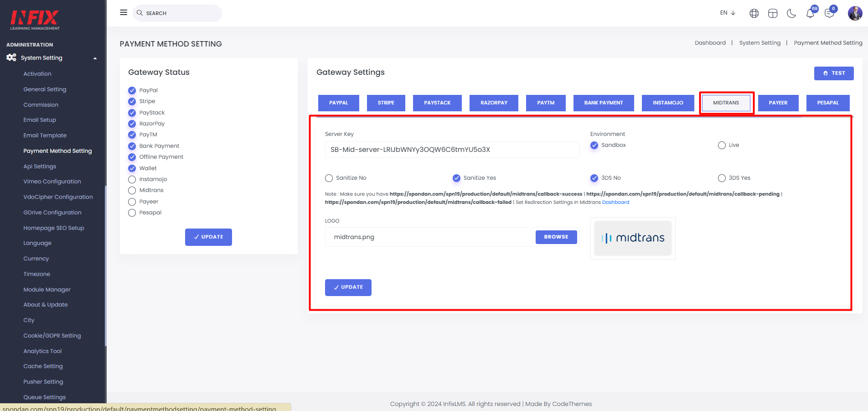This screenshot has width=868, height=411.
Task: Open Activation in sidebar
Action: tap(37, 74)
